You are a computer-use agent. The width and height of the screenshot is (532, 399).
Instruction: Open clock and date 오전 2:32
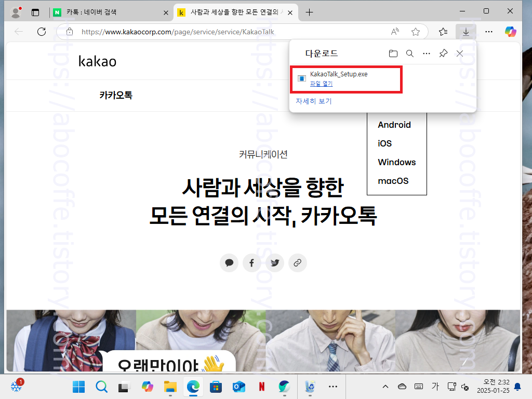click(x=494, y=387)
